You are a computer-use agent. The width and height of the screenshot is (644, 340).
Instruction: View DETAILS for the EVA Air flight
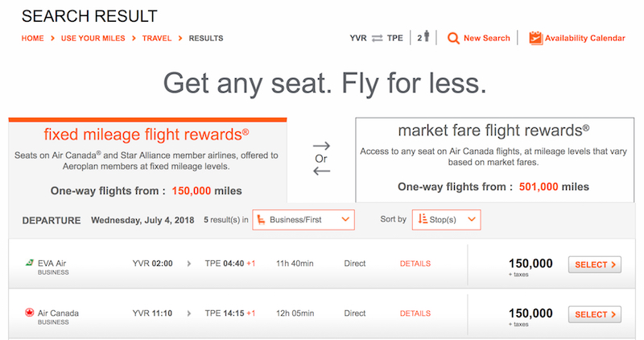tap(415, 263)
